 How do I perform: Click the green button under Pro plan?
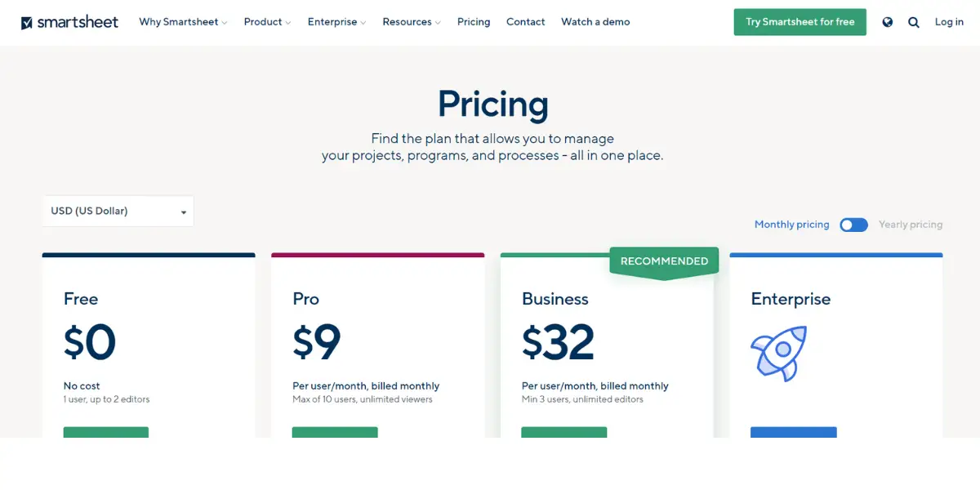[x=335, y=432]
